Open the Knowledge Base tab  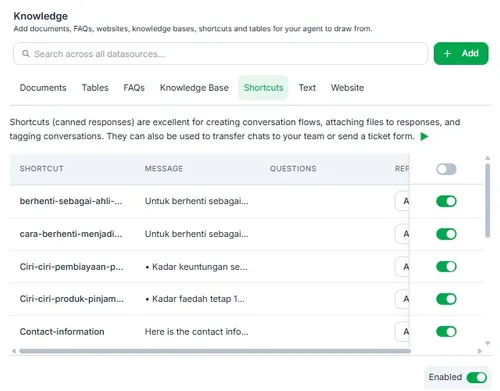click(194, 88)
